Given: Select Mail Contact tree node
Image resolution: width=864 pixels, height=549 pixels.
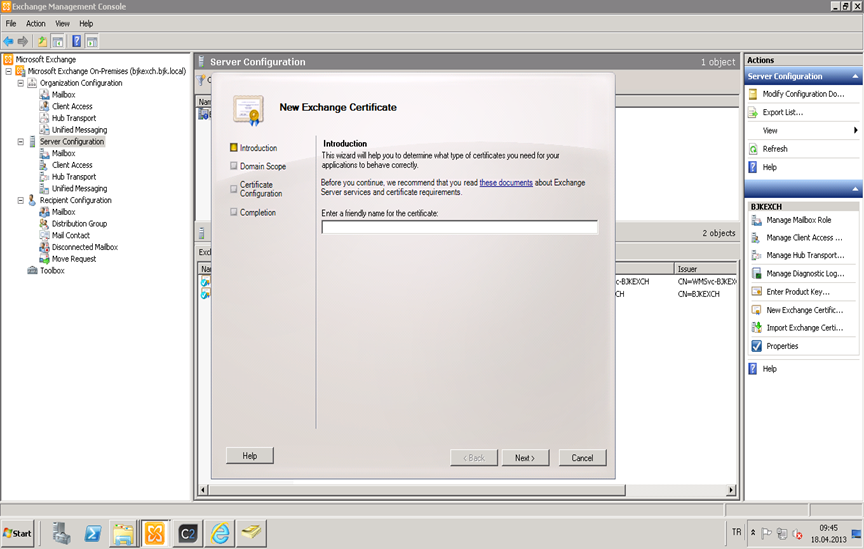Looking at the screenshot, I should 71,235.
